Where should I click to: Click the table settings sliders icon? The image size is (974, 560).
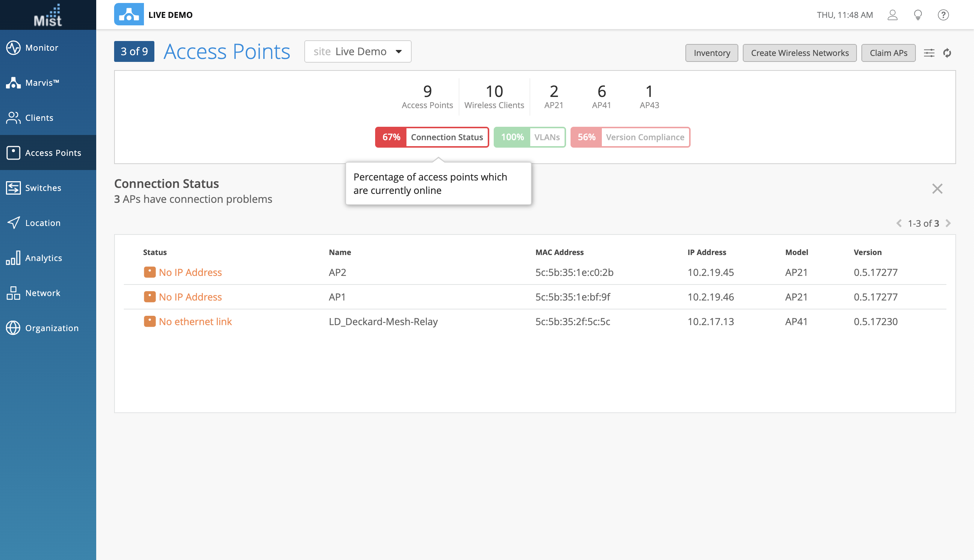929,53
